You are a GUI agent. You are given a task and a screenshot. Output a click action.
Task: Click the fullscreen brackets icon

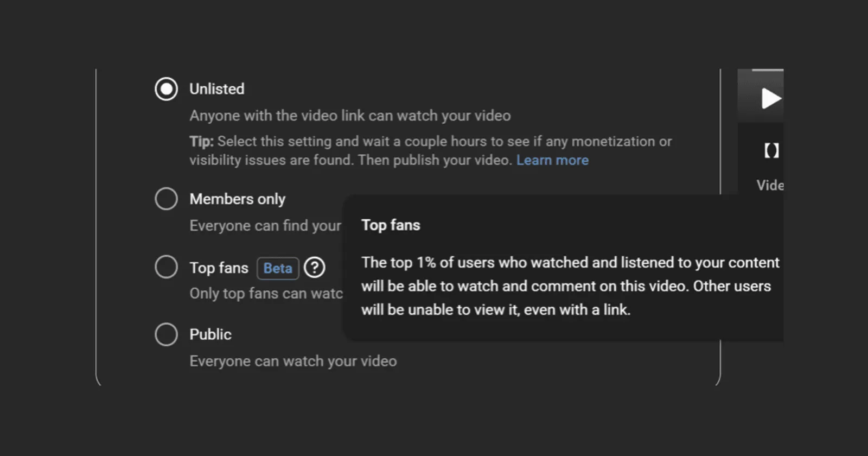pos(771,150)
